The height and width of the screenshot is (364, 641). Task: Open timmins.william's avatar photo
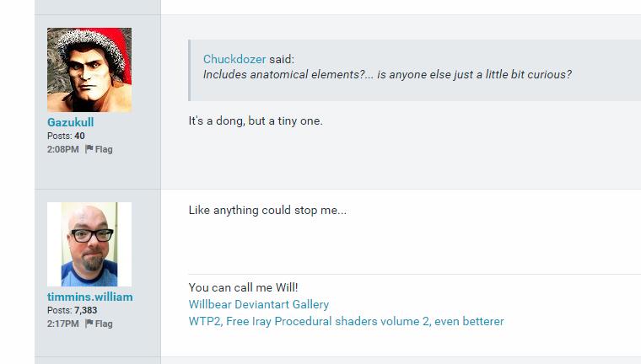tap(89, 244)
